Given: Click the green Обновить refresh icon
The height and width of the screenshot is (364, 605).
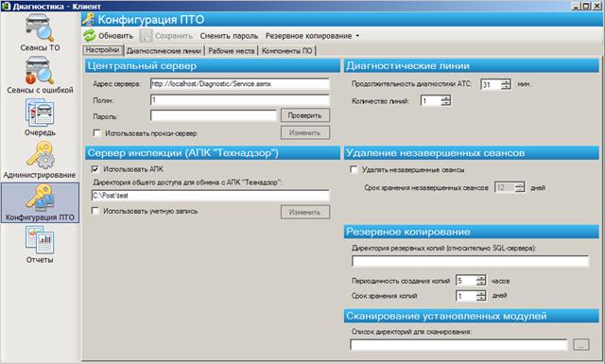Looking at the screenshot, I should point(90,36).
